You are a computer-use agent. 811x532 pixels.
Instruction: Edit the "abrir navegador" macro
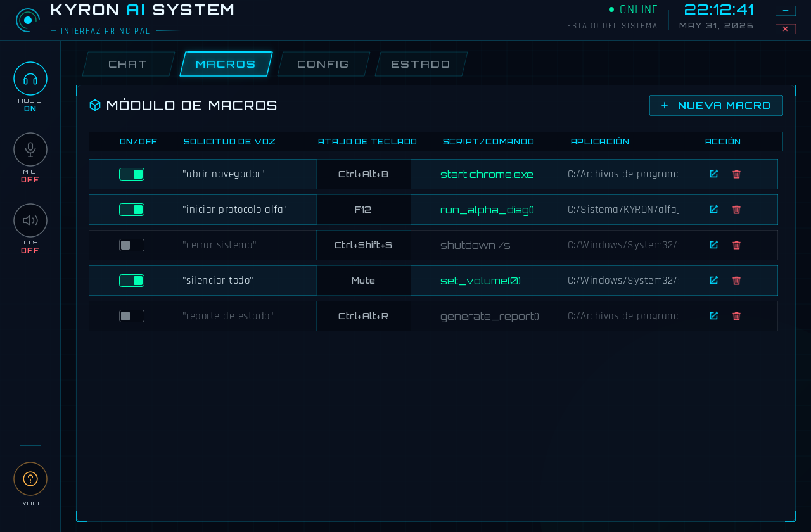click(x=714, y=174)
